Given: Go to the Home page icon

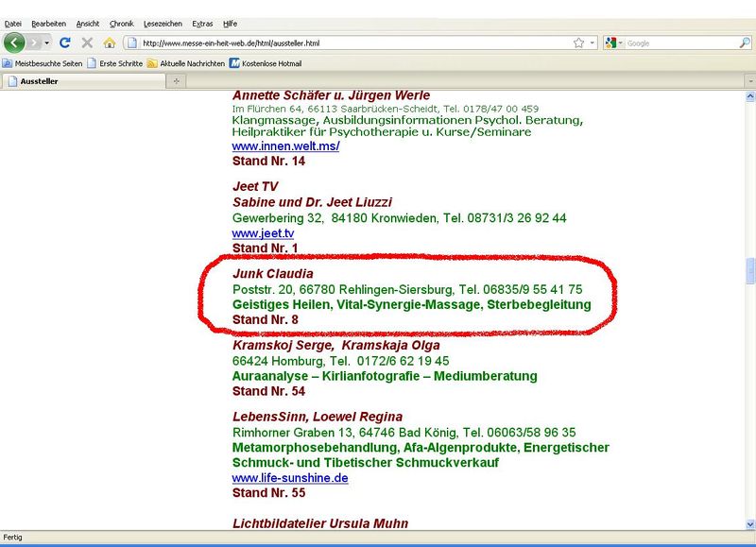Looking at the screenshot, I should (x=109, y=43).
